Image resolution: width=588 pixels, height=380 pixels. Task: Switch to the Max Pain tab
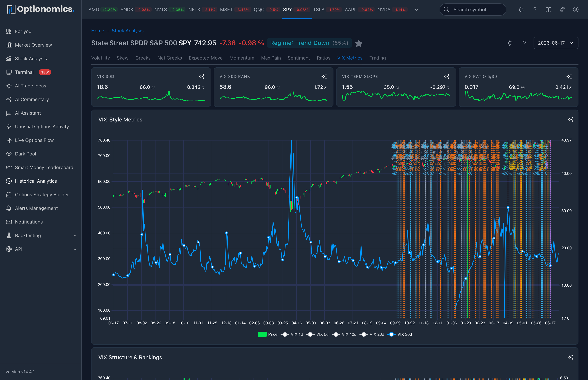point(271,58)
